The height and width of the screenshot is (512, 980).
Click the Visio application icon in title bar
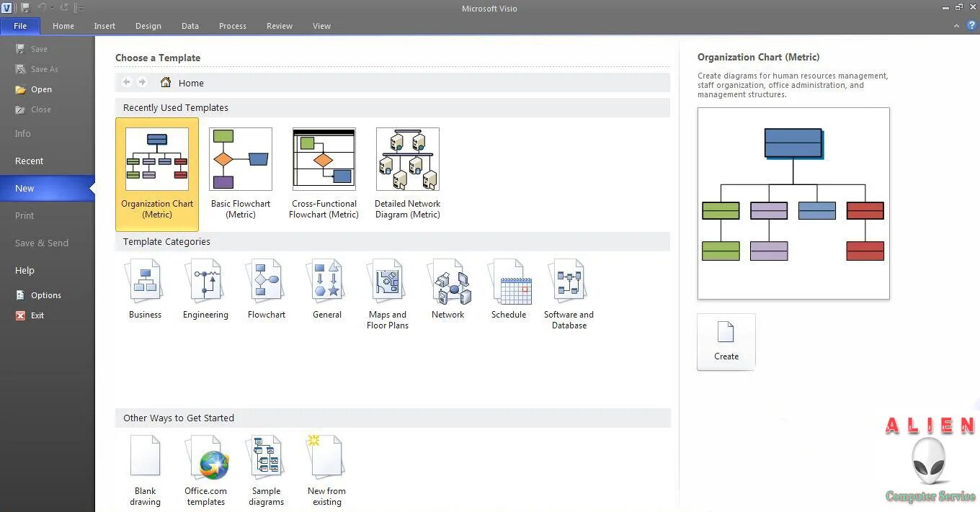(7, 8)
